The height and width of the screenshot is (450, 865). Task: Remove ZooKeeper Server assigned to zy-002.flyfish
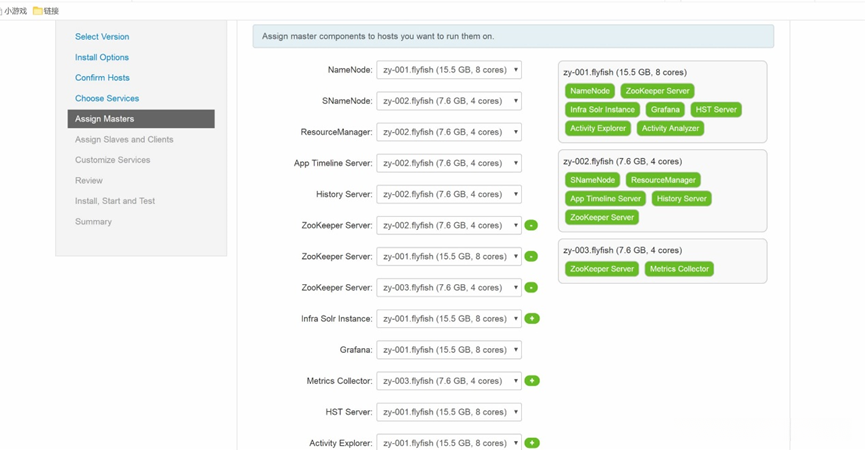click(531, 226)
